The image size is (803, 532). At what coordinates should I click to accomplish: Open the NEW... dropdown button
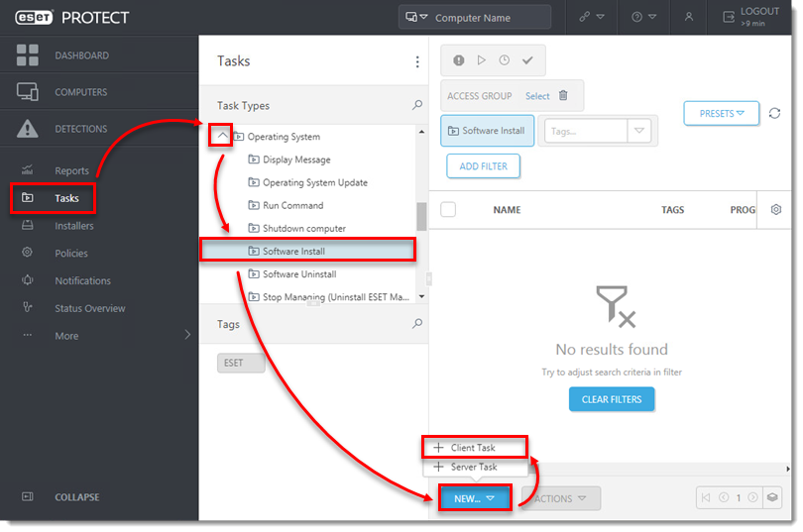tap(475, 498)
